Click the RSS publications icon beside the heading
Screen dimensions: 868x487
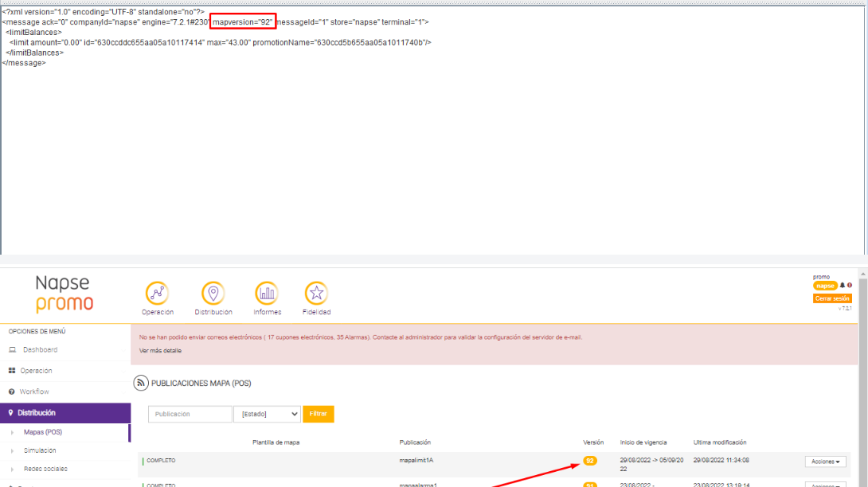pos(141,383)
